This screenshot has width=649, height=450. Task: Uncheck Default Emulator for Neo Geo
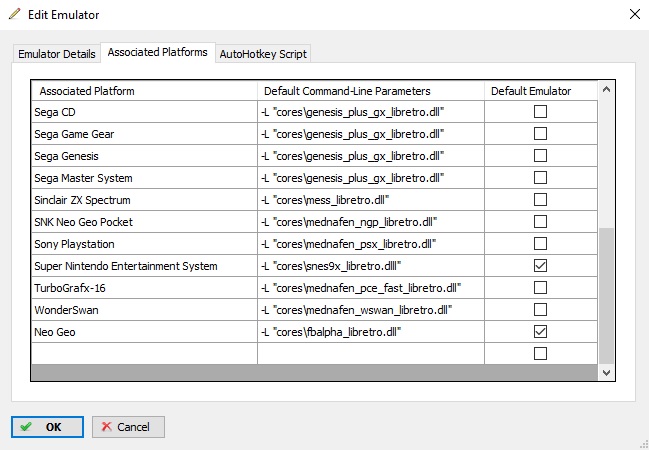540,331
